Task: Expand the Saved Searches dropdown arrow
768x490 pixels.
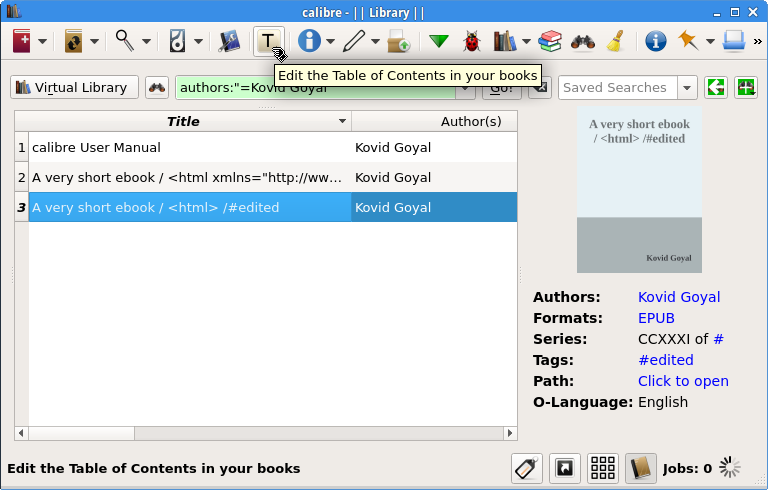Action: (x=687, y=88)
